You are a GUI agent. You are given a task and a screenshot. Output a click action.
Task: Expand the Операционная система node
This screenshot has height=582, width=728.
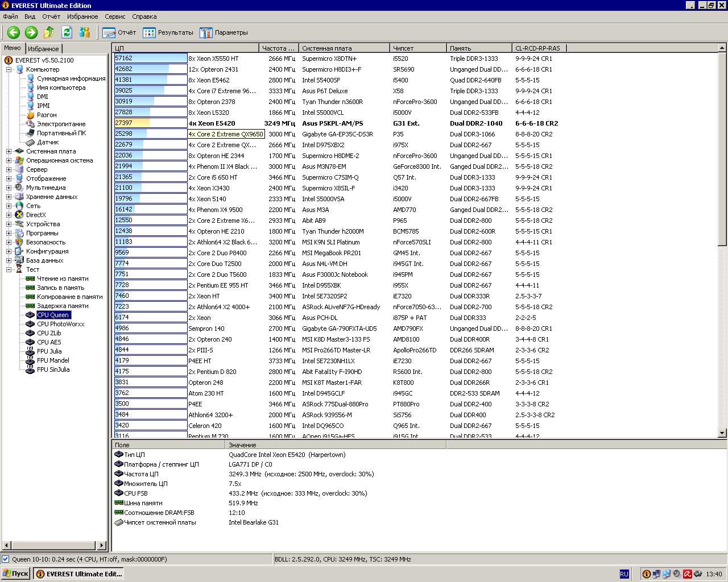click(x=9, y=160)
